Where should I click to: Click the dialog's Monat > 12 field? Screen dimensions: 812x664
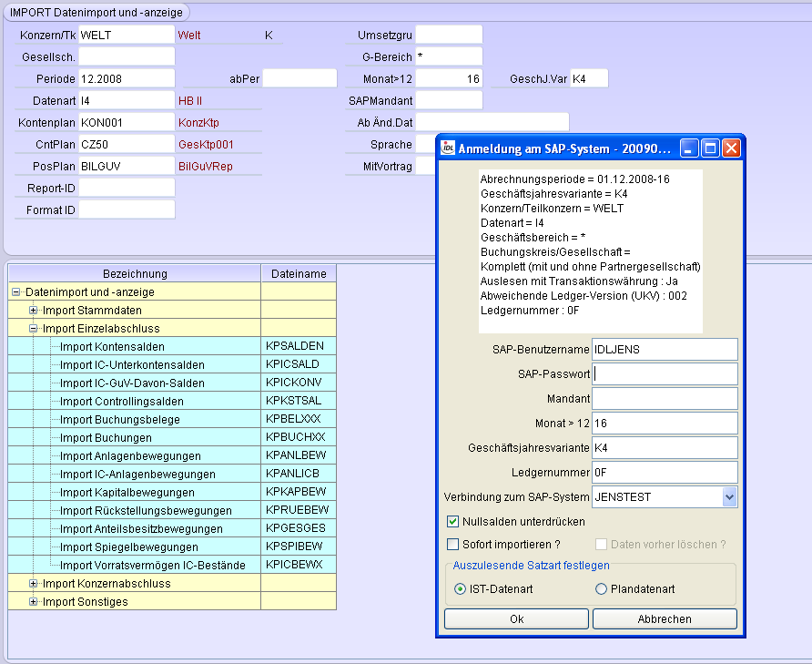[665, 423]
